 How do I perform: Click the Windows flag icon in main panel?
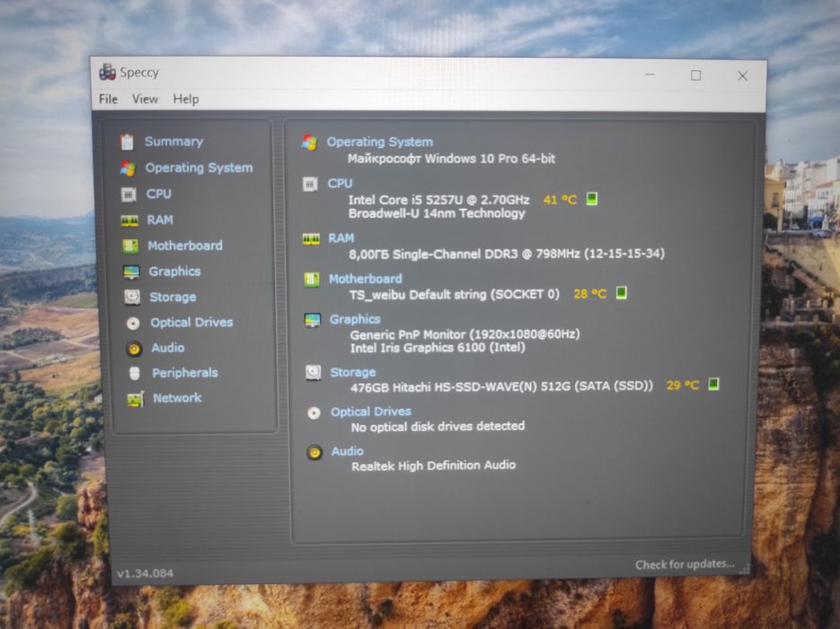pos(309,143)
